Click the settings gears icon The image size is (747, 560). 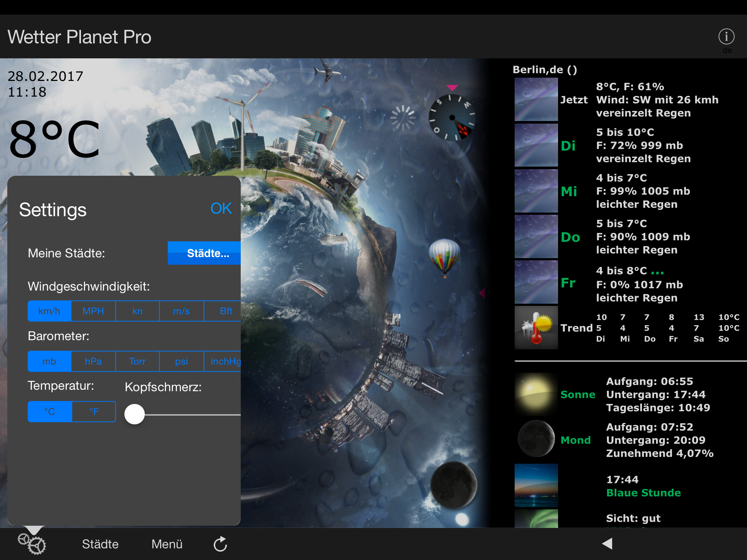tap(32, 544)
